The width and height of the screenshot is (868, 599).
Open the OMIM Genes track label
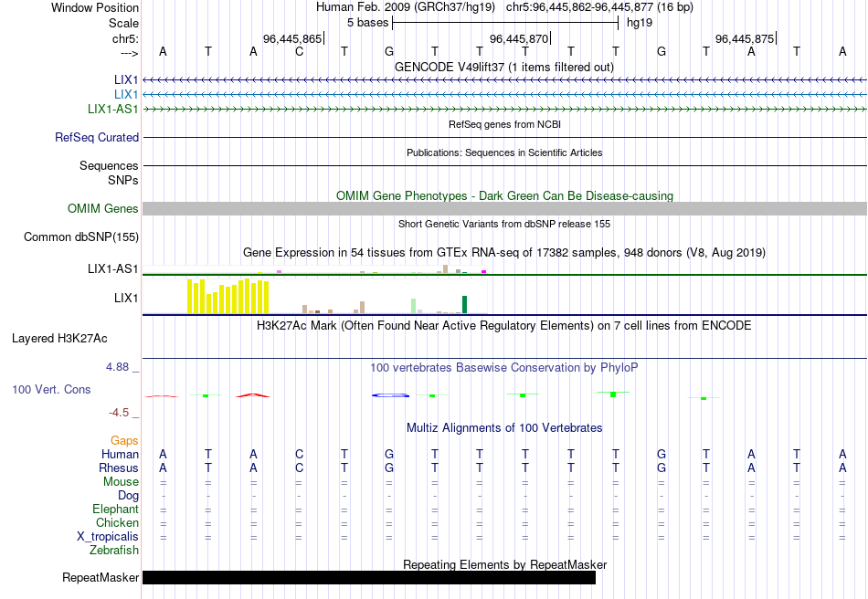103,208
